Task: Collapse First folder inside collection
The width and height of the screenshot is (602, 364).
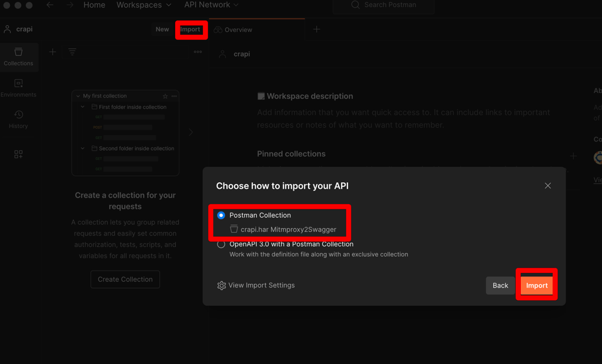Action: coord(82,107)
